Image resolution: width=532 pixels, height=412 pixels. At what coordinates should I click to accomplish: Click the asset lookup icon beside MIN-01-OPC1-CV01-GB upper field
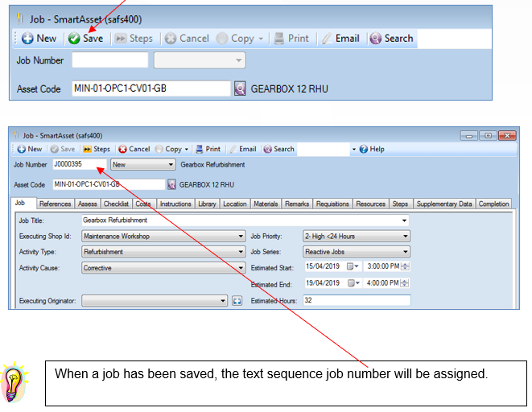[x=240, y=89]
